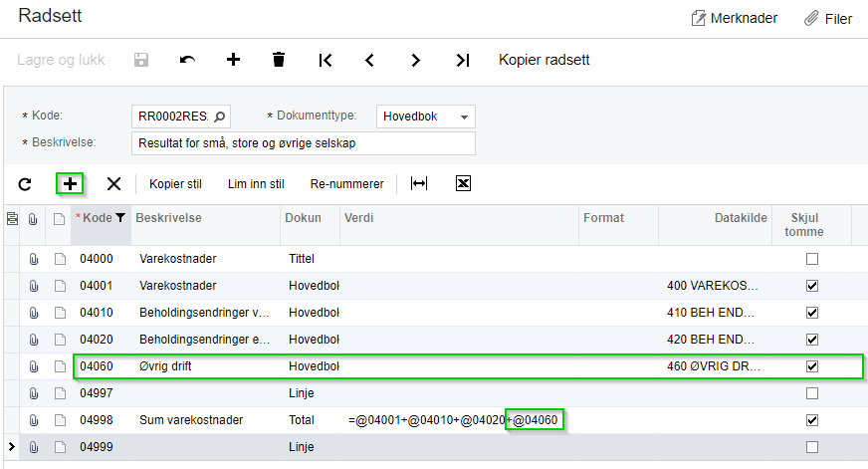Uncheck Skjul tomme for row 04010

click(x=812, y=313)
